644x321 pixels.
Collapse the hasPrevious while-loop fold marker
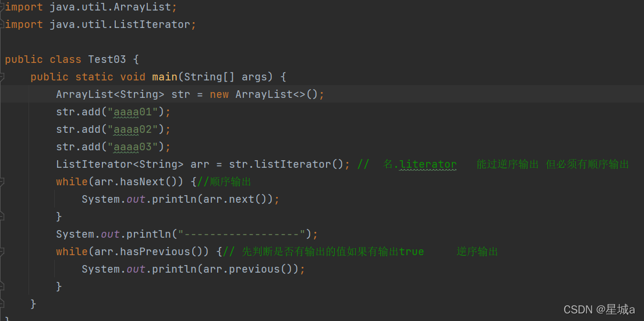click(x=2, y=251)
